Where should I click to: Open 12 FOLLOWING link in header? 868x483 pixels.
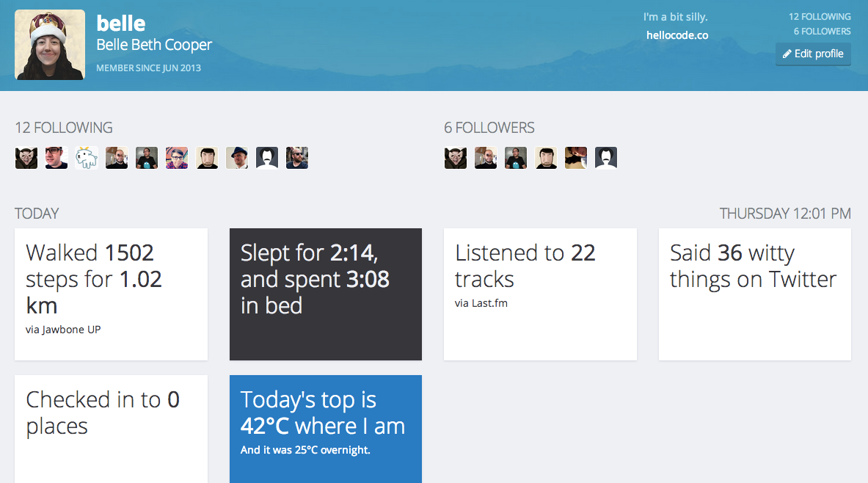pyautogui.click(x=820, y=17)
